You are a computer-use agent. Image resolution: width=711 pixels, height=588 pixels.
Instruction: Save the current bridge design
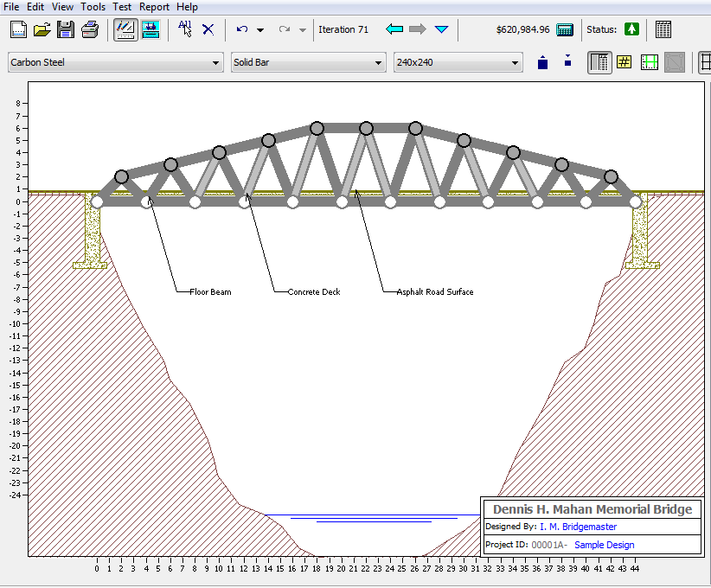click(x=65, y=29)
